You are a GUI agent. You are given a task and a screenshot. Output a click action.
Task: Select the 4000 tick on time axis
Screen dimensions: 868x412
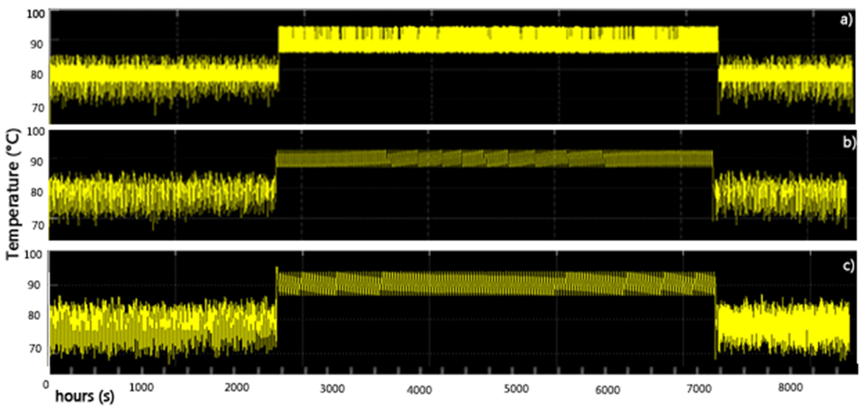point(419,390)
